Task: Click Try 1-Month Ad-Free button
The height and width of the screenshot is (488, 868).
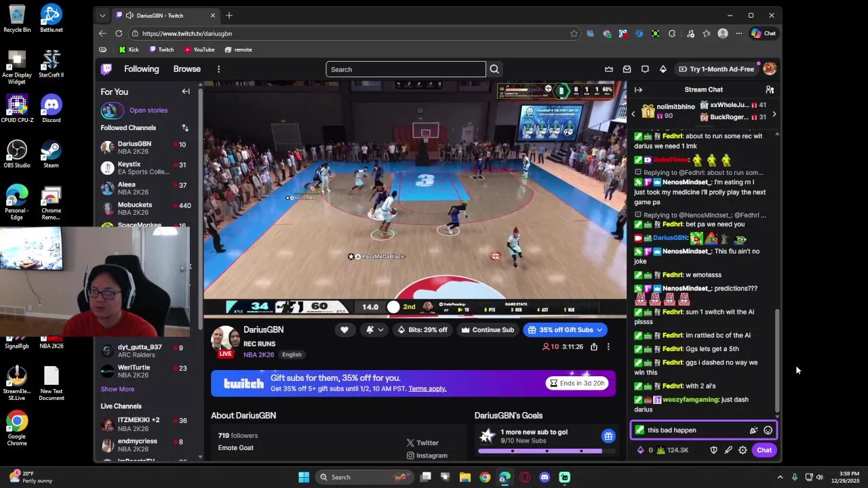Action: pos(716,69)
